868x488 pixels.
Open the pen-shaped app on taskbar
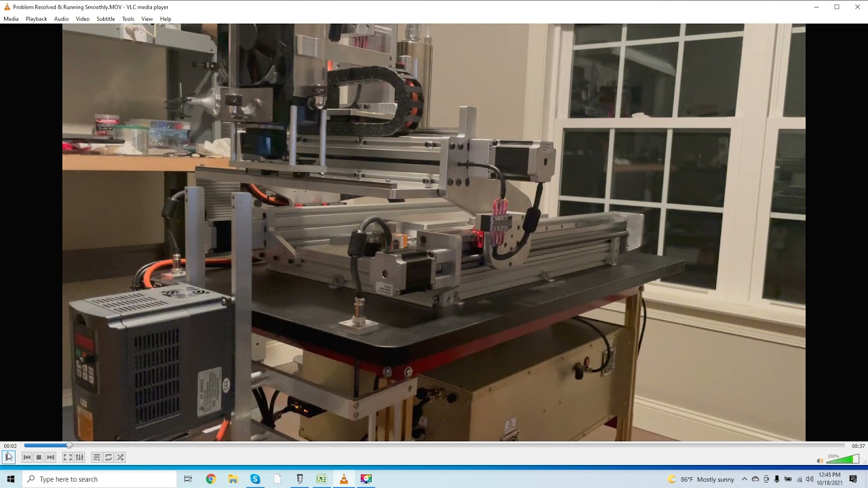(x=300, y=479)
